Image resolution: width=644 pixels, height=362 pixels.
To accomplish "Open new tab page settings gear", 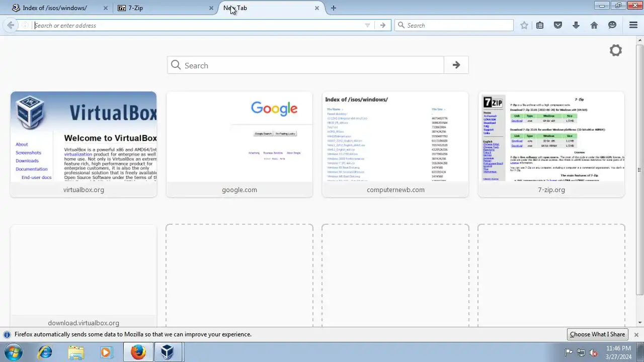I will [616, 50].
